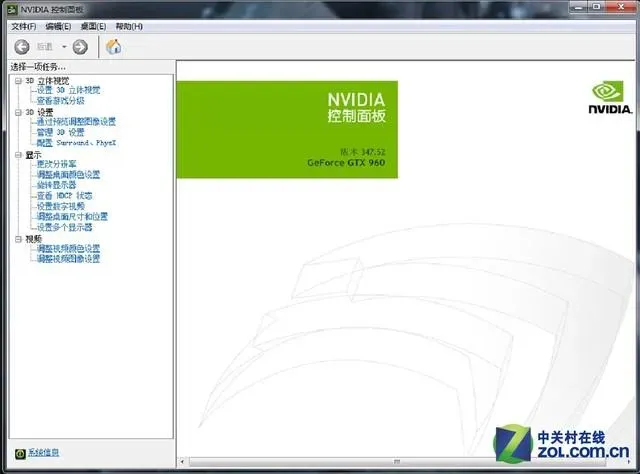Close the NVIDIA control panel window
The height and width of the screenshot is (474, 640).
621,7
